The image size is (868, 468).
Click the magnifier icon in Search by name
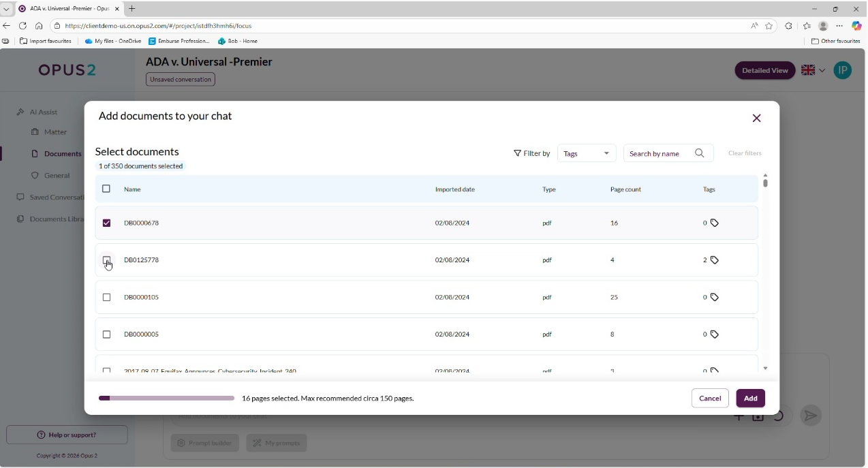click(699, 153)
